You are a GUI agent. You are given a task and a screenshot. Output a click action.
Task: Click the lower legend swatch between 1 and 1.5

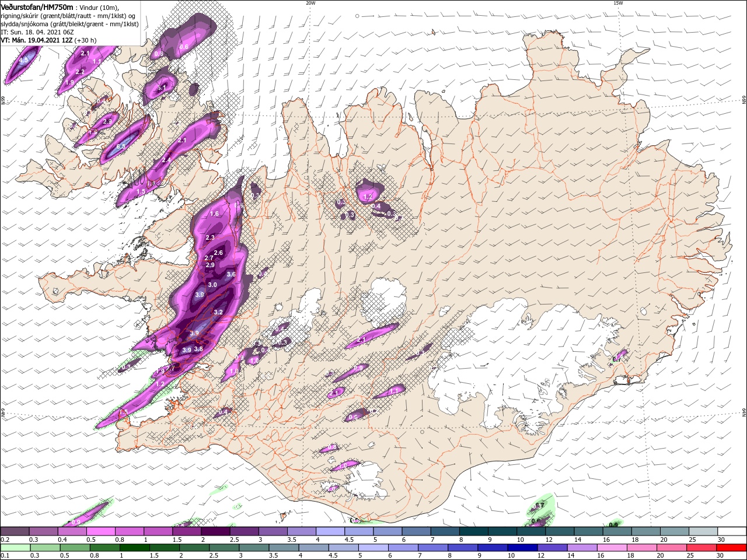click(x=134, y=548)
